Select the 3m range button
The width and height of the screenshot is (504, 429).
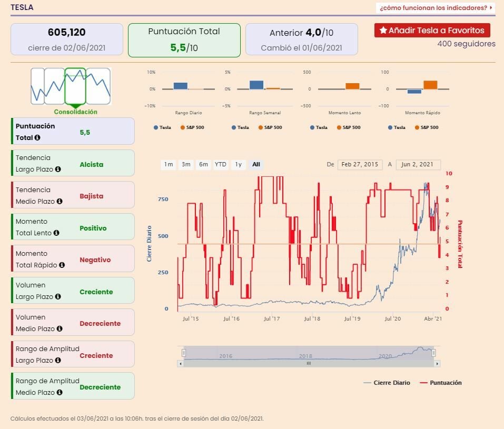coord(186,165)
